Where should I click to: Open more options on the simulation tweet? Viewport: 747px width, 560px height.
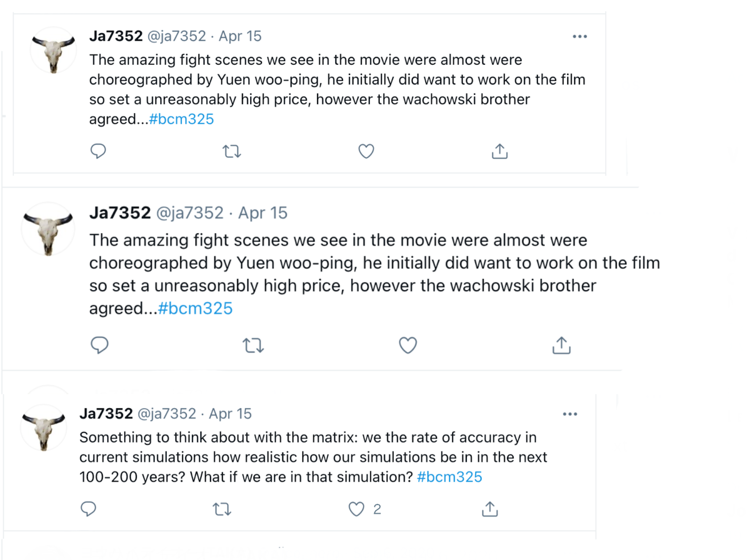pyautogui.click(x=570, y=414)
